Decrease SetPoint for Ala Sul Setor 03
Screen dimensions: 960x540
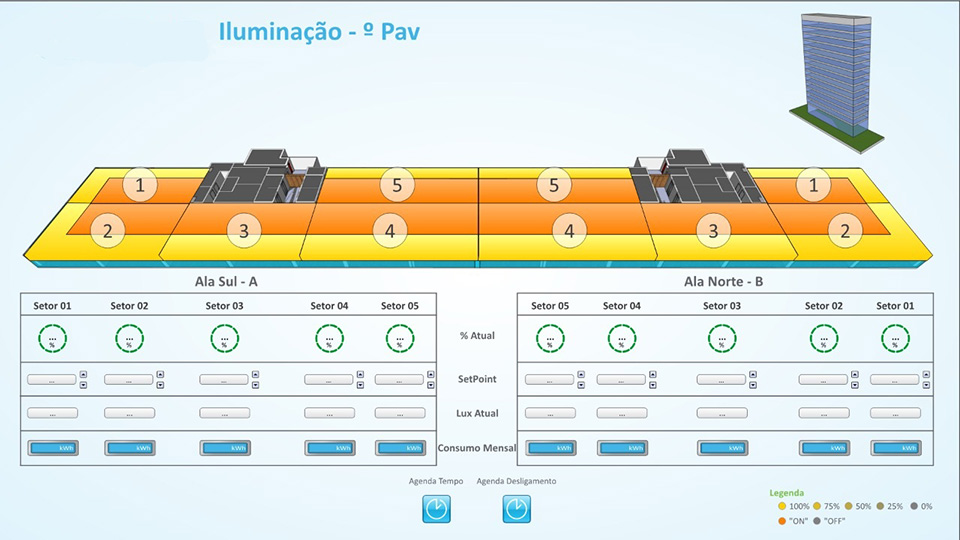pyautogui.click(x=255, y=385)
